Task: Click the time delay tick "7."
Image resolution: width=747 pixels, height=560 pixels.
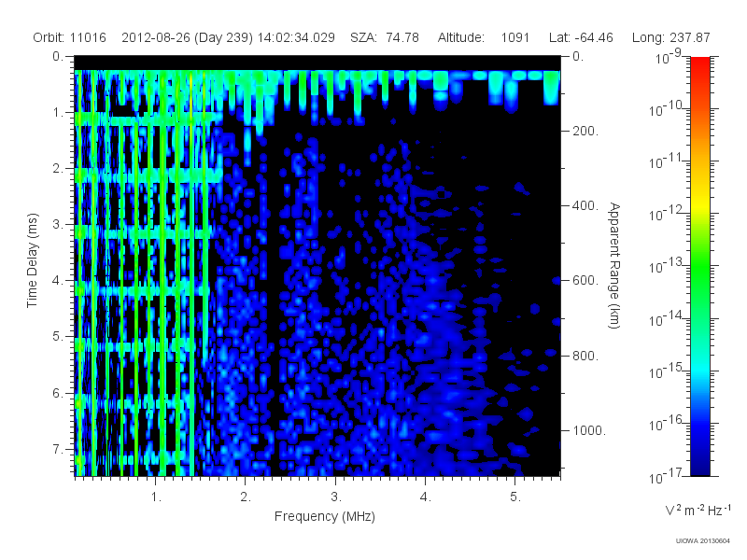Action: 57,449
